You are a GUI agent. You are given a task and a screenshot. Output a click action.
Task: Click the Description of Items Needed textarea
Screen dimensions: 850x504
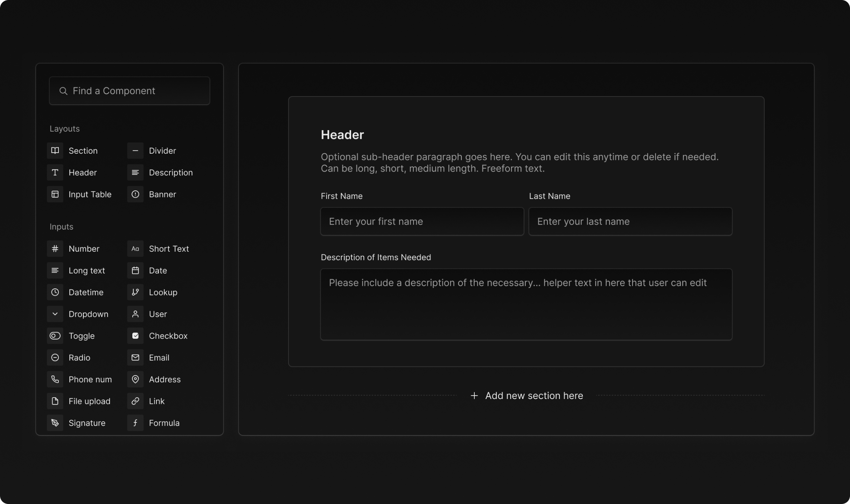526,304
